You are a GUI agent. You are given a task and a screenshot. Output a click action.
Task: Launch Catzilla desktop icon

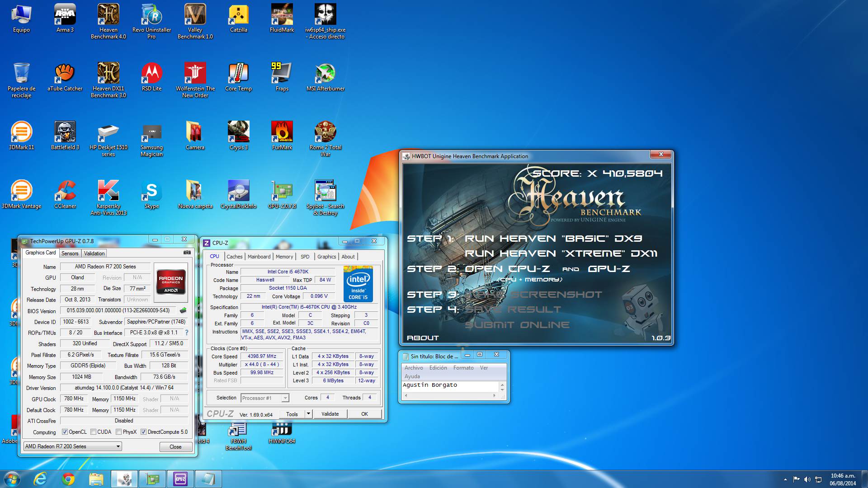coord(238,18)
